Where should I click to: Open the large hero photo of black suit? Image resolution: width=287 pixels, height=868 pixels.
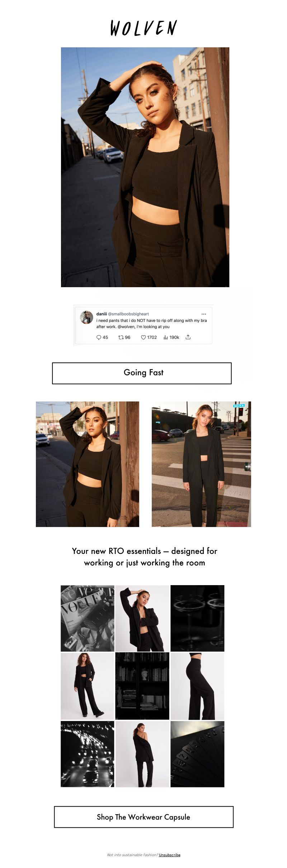click(x=145, y=167)
